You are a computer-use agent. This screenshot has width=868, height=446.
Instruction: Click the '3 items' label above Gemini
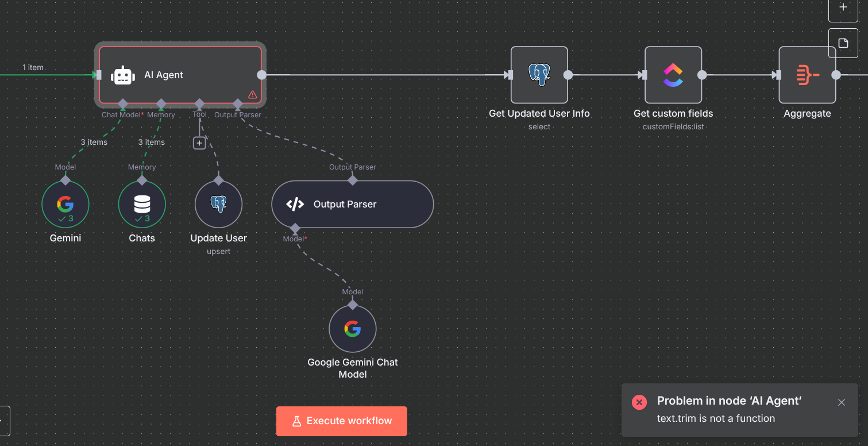click(x=94, y=142)
